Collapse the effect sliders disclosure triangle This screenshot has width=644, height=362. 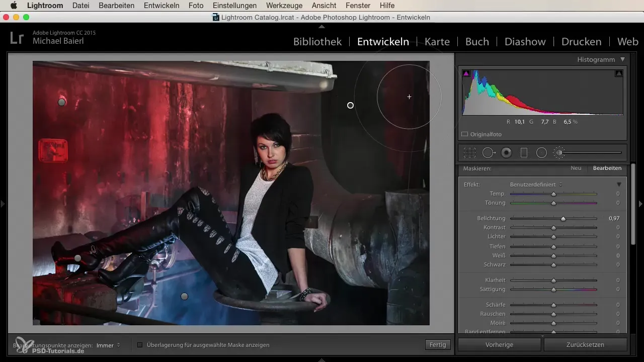coord(619,185)
